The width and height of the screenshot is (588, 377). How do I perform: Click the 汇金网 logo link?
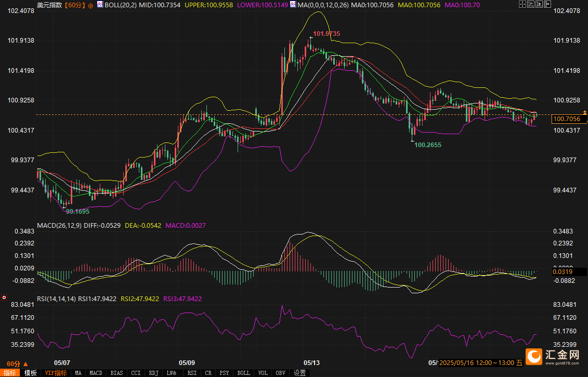point(552,356)
